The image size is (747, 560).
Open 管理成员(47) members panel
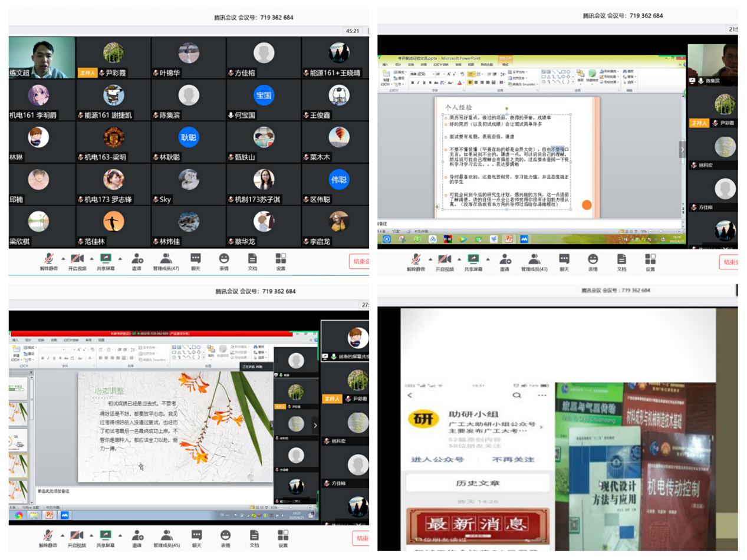[x=166, y=260]
